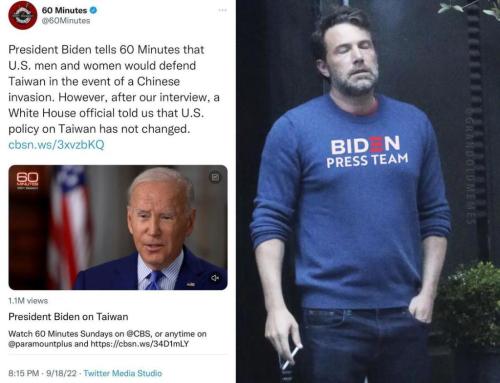Open the Twitter Media Studio source link
Screen dimensions: 500x383
123,373
